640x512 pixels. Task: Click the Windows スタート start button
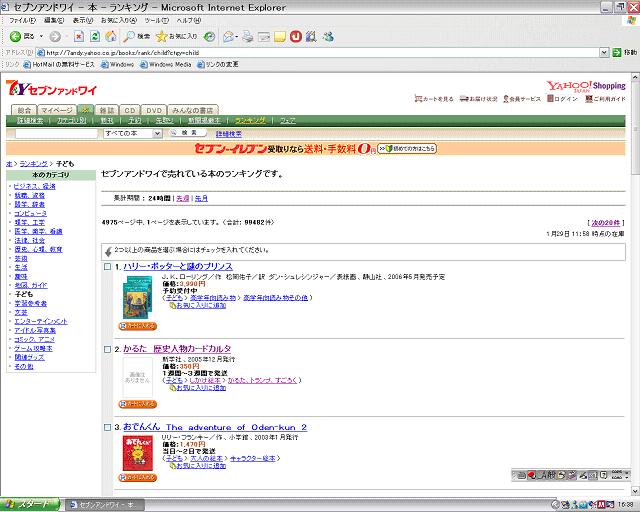pos(30,505)
